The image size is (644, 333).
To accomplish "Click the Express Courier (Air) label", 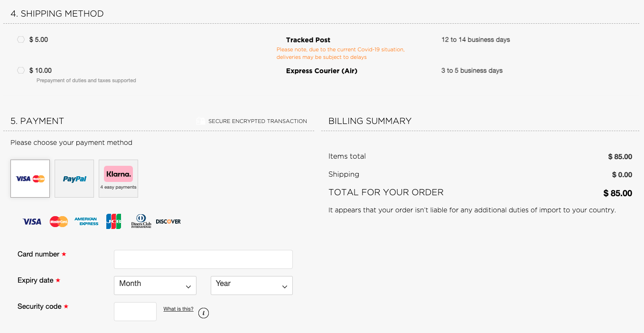I will tap(322, 71).
